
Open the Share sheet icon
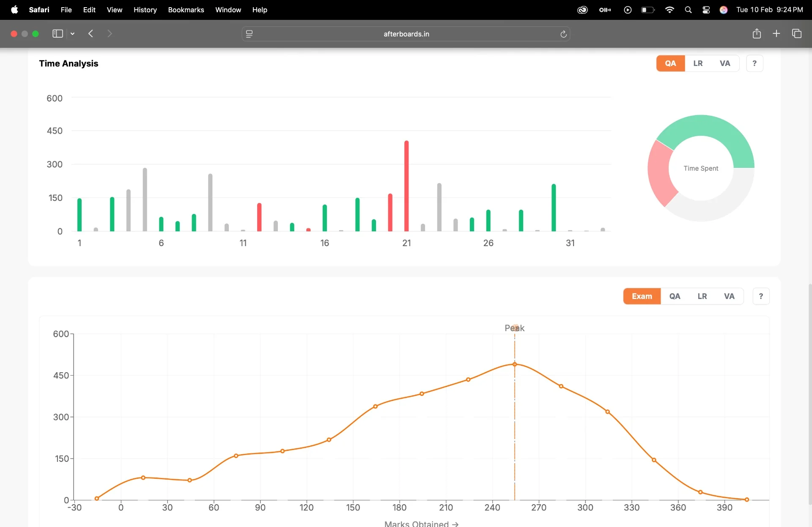(x=757, y=33)
